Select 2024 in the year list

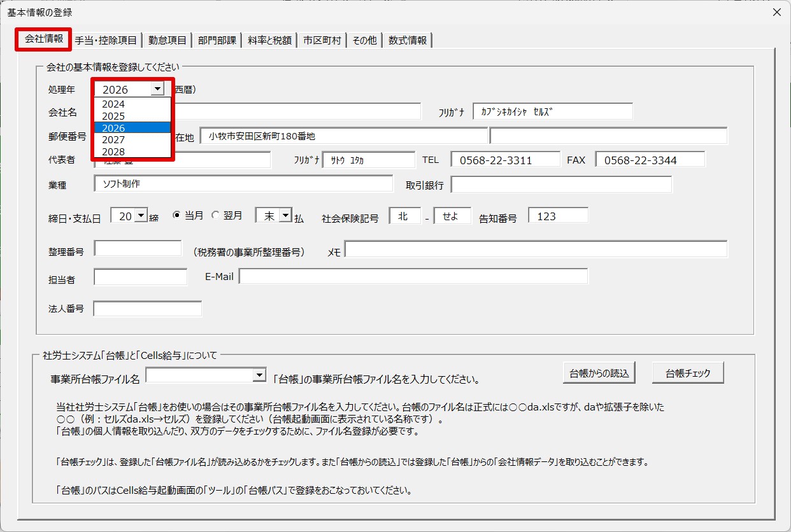point(132,104)
